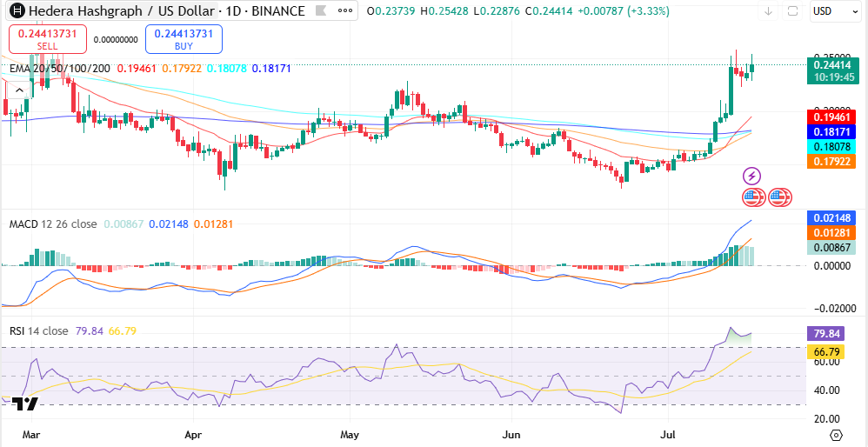Click the daily change +0.00787 (+3.33%)
The image size is (868, 447).
coord(623,11)
